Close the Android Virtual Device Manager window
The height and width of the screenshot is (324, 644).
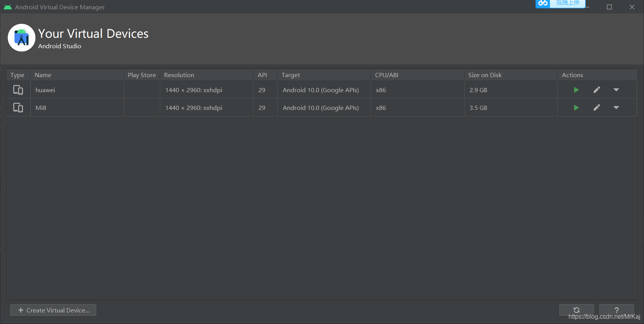pyautogui.click(x=632, y=7)
